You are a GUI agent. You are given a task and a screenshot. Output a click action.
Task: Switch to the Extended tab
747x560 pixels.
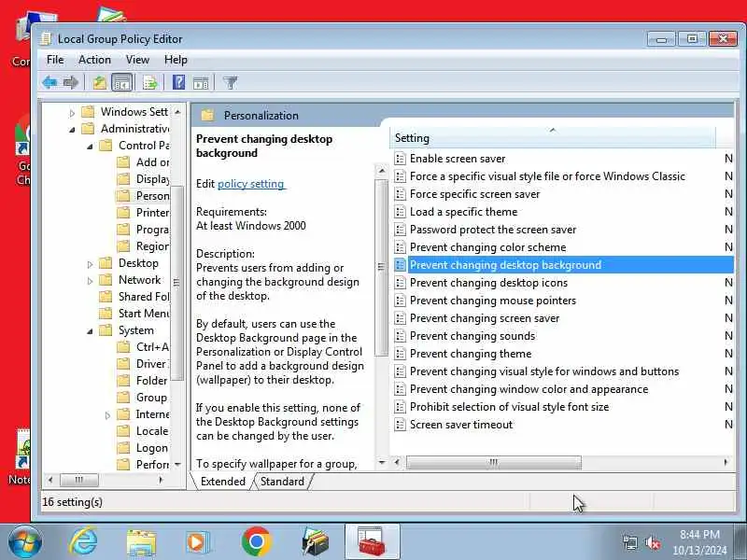(223, 482)
